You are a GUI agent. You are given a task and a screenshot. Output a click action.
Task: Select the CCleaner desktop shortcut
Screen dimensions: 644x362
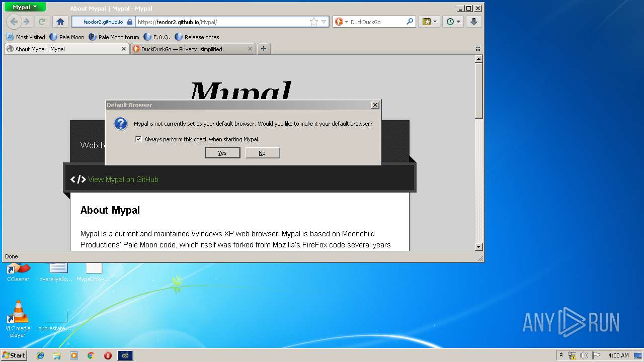[x=18, y=273]
